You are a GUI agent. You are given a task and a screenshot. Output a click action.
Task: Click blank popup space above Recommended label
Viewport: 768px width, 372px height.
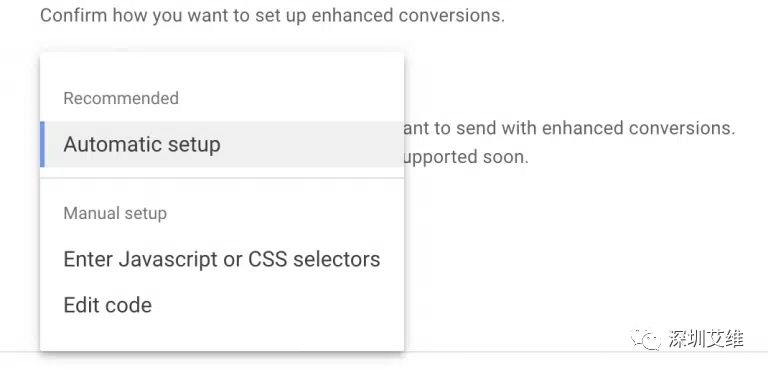coord(222,69)
